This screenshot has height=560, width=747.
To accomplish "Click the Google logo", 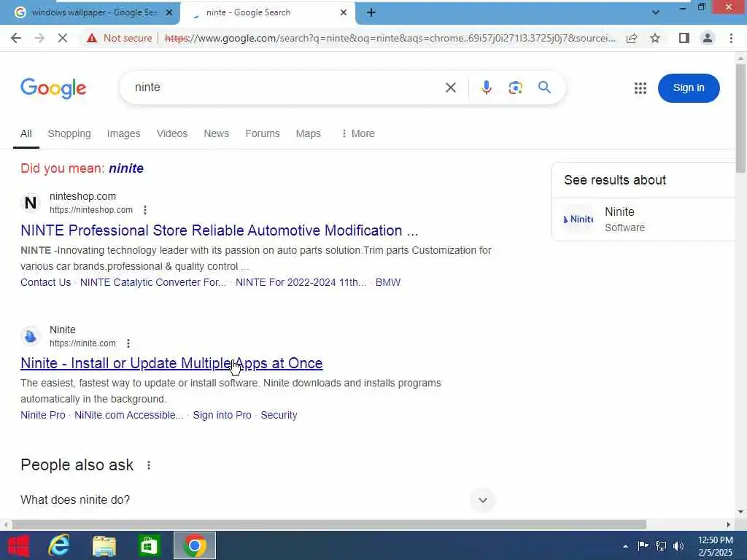I will click(53, 88).
